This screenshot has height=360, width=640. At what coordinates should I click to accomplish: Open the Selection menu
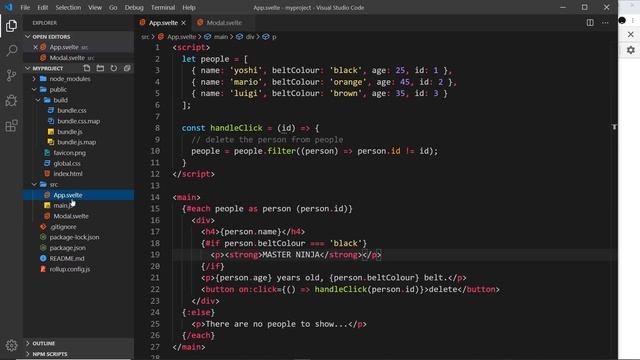(x=68, y=7)
